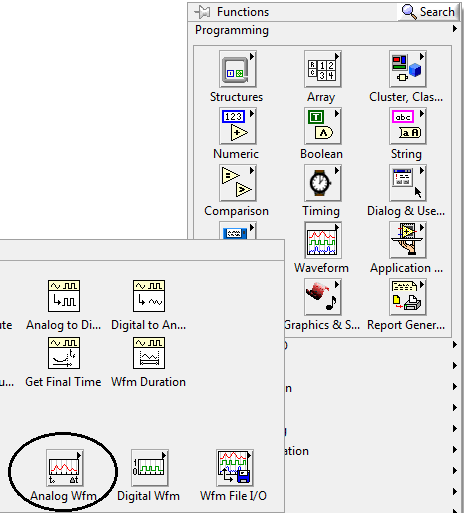Open the Array functions palette
This screenshot has height=517, width=465.
click(x=323, y=69)
